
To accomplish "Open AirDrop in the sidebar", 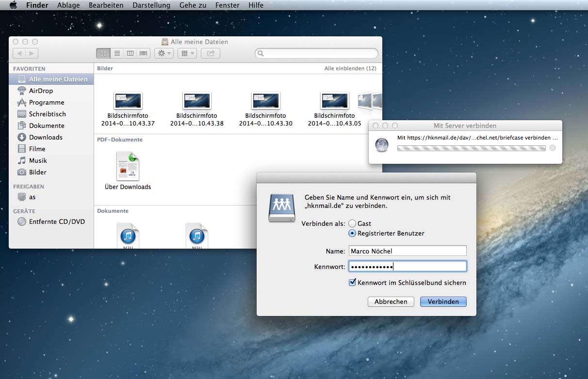I will [x=41, y=91].
